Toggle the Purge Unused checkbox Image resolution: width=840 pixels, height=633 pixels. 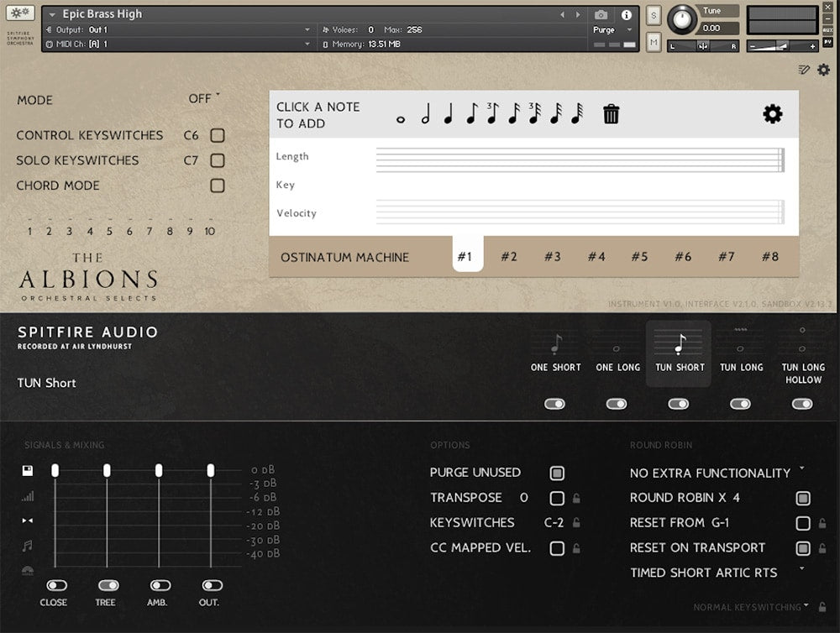[556, 473]
